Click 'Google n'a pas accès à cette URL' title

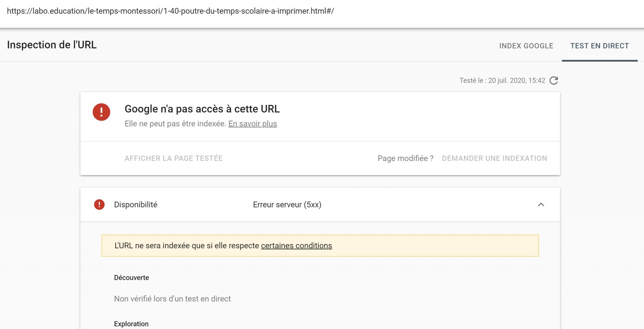[x=202, y=109]
